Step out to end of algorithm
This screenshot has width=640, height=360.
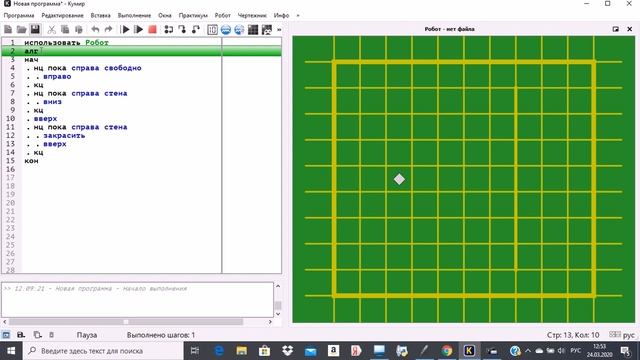point(196,29)
